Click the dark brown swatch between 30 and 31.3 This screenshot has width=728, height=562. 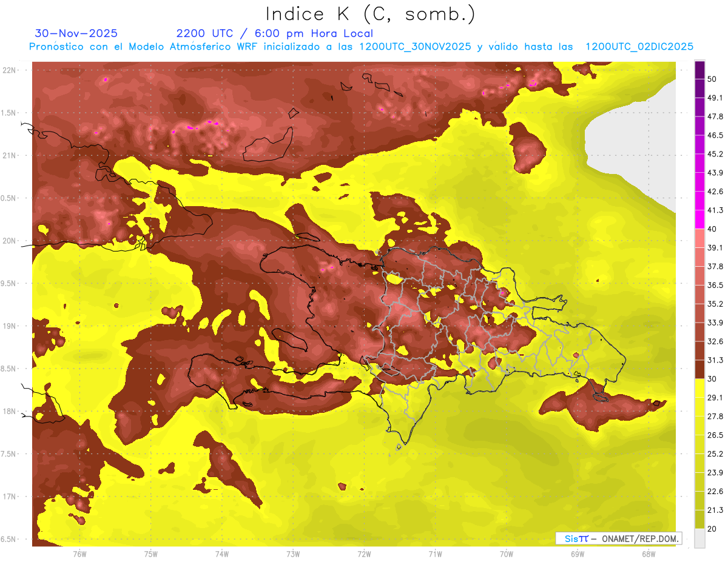coord(699,369)
